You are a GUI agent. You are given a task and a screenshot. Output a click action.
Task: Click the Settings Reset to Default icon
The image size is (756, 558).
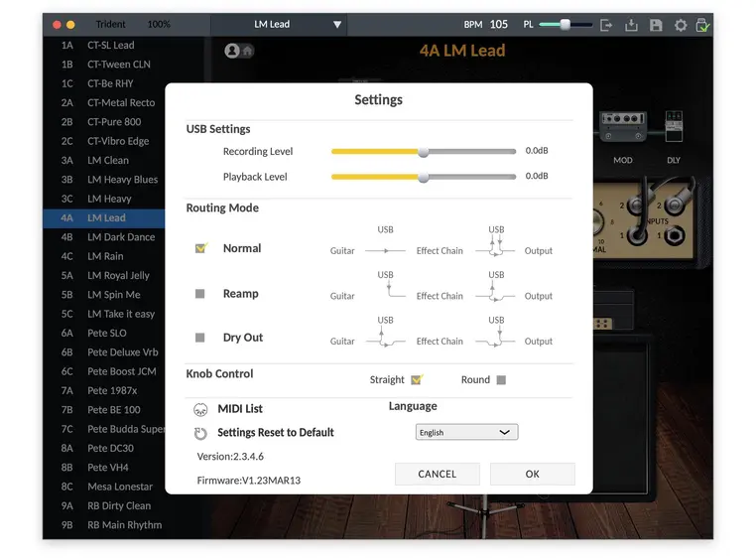[x=200, y=433]
